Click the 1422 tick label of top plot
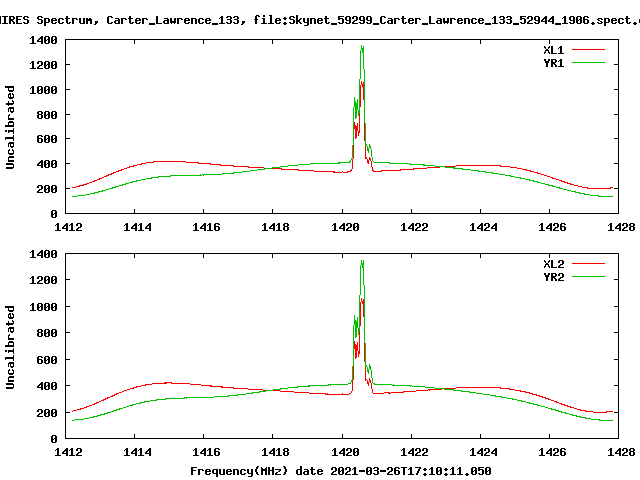 [x=414, y=227]
